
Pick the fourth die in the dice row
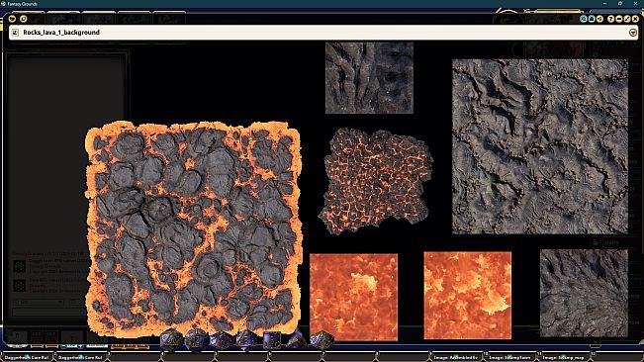[246, 340]
